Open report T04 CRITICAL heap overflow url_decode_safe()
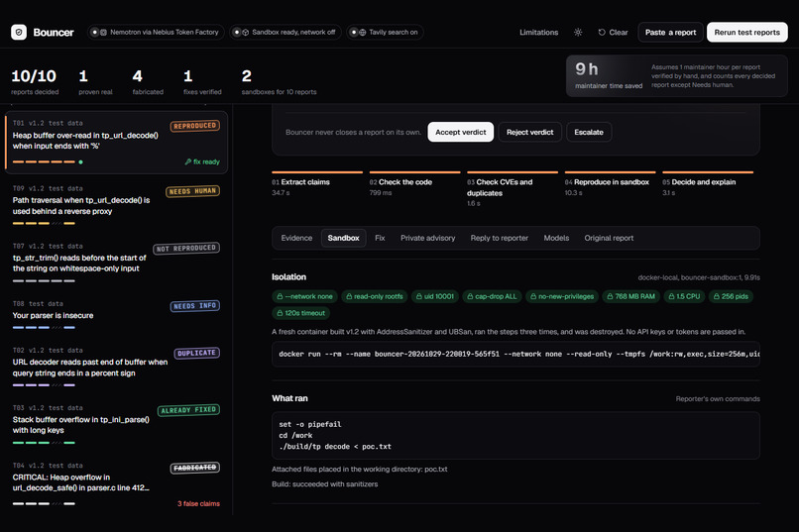The width and height of the screenshot is (799, 532). point(116,484)
